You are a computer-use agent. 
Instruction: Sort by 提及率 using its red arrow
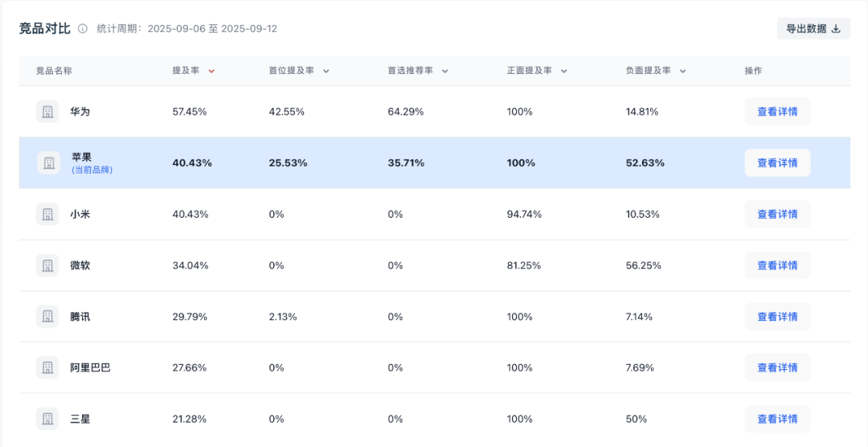pos(211,71)
